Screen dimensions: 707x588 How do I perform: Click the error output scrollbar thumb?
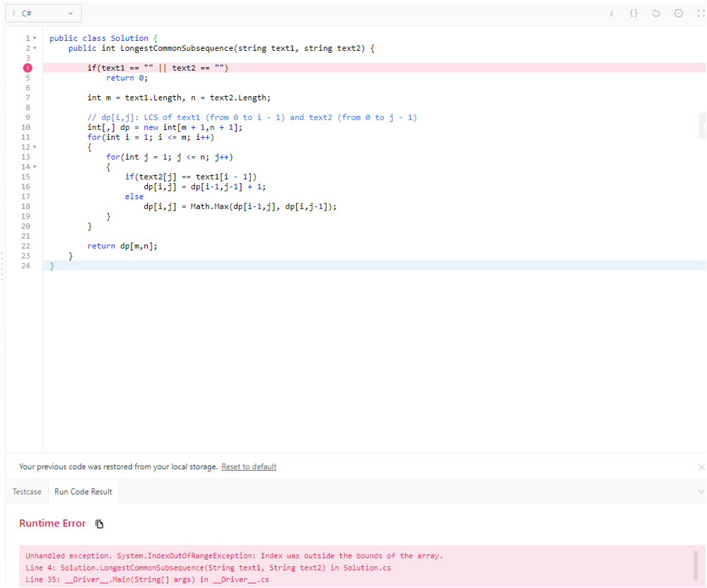point(696,564)
